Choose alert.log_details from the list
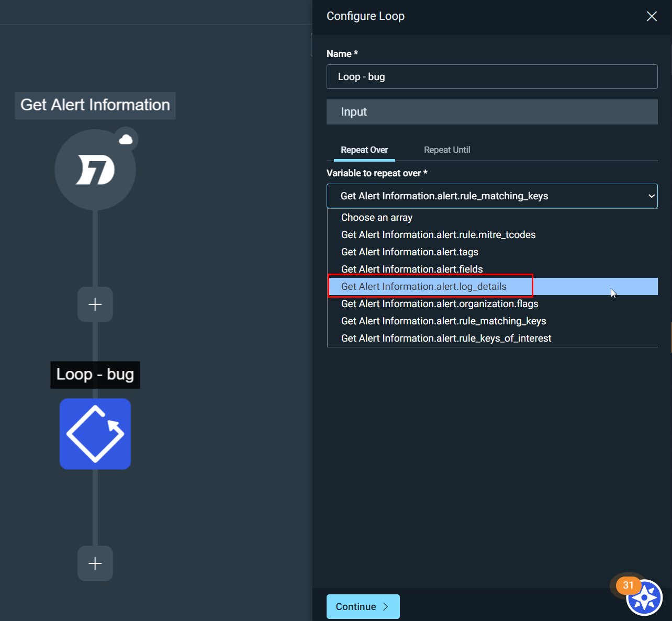This screenshot has width=672, height=621. (423, 287)
